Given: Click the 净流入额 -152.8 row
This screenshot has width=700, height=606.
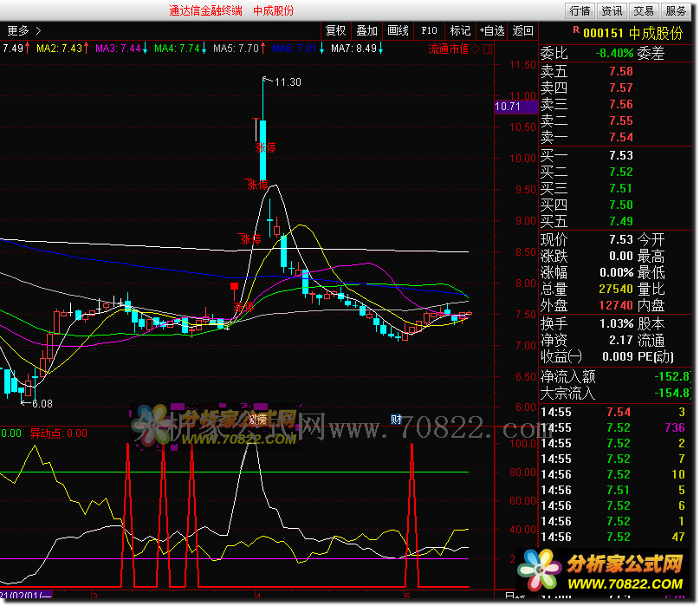Looking at the screenshot, I should click(616, 377).
